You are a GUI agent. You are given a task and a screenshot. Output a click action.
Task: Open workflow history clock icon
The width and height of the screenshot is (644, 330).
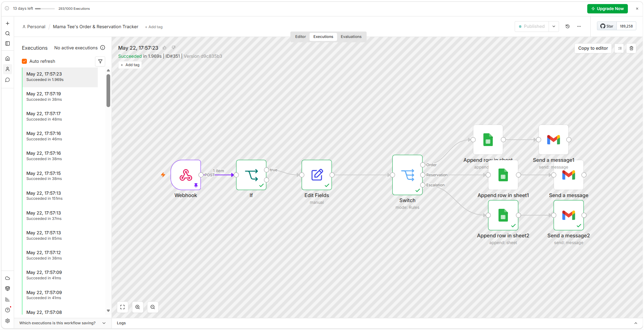pos(568,27)
